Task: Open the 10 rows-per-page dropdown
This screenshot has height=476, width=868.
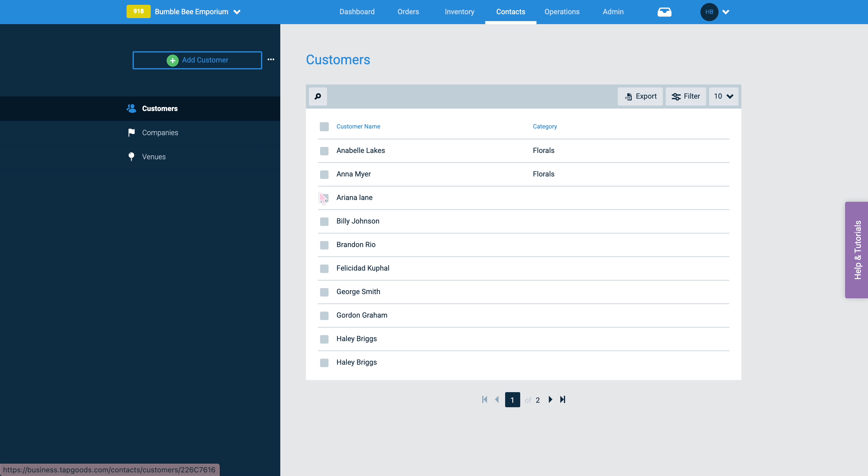Action: tap(723, 97)
